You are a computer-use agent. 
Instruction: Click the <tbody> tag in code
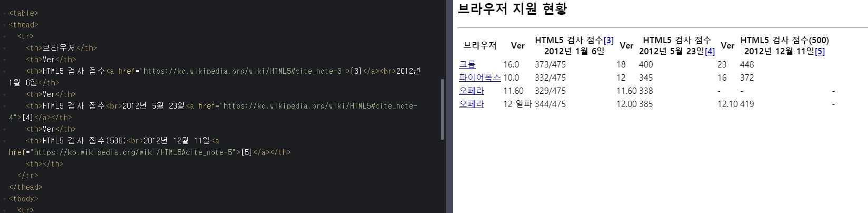24,199
